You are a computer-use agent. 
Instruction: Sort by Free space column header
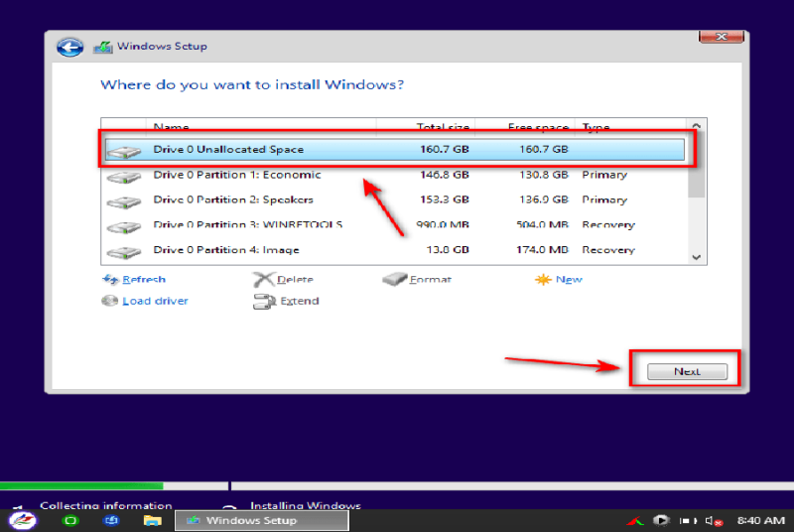pos(525,126)
